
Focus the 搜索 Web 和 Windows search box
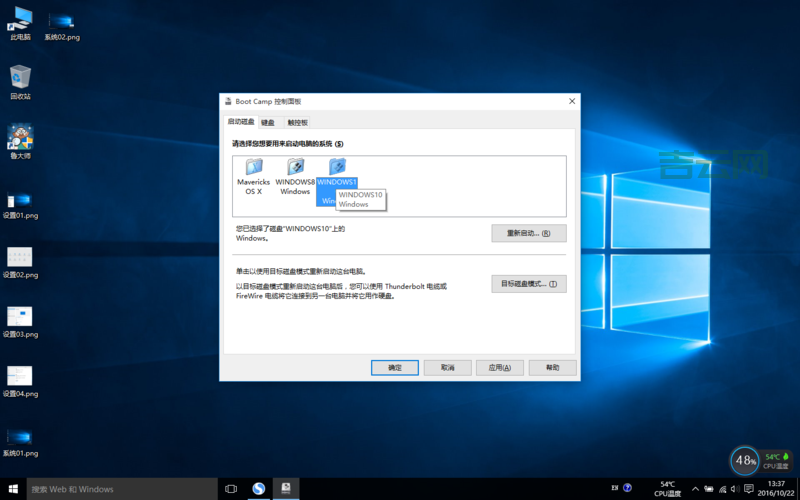click(x=121, y=489)
